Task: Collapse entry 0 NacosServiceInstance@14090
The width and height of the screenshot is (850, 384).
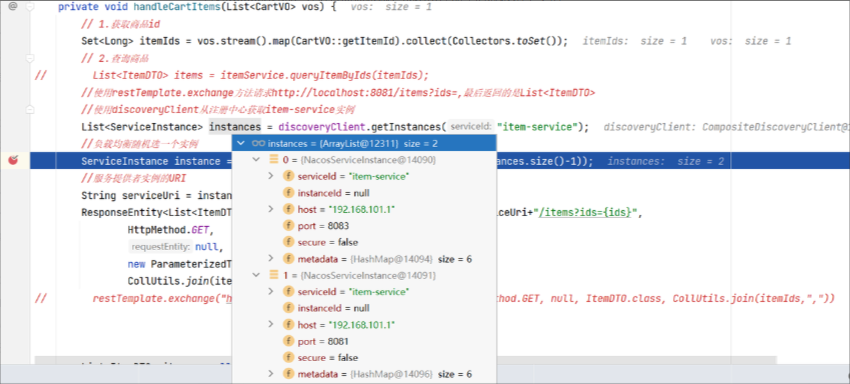Action: pyautogui.click(x=256, y=160)
